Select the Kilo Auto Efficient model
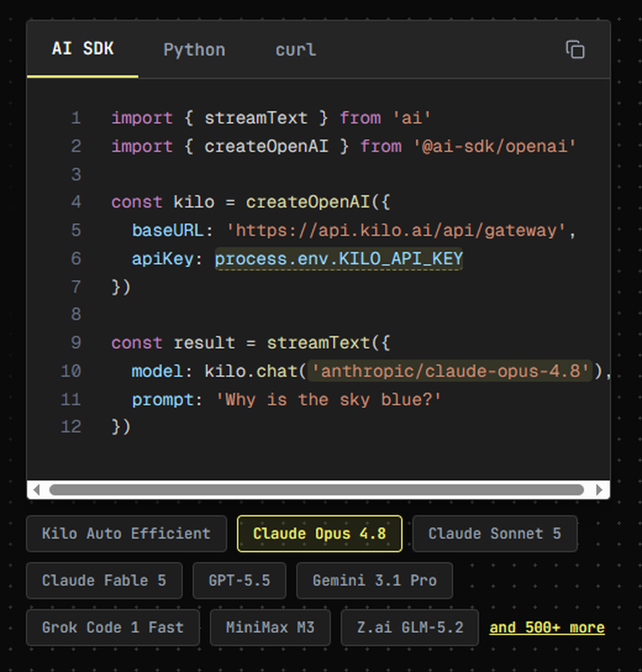 click(x=126, y=534)
